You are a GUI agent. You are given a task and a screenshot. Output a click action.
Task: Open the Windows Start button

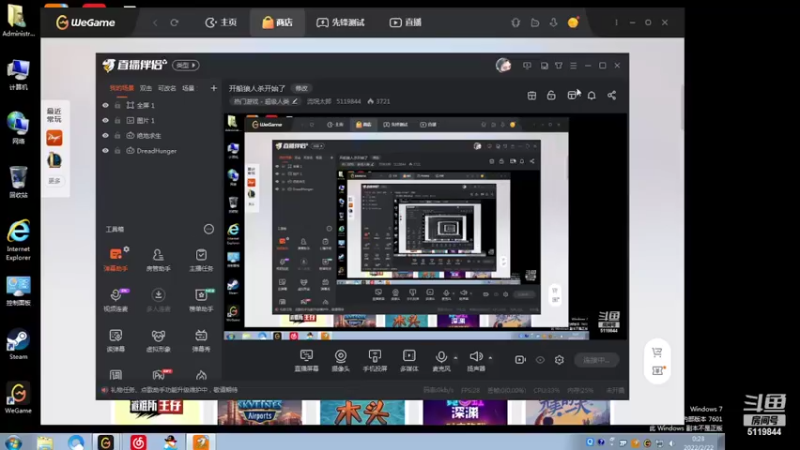[x=13, y=442]
